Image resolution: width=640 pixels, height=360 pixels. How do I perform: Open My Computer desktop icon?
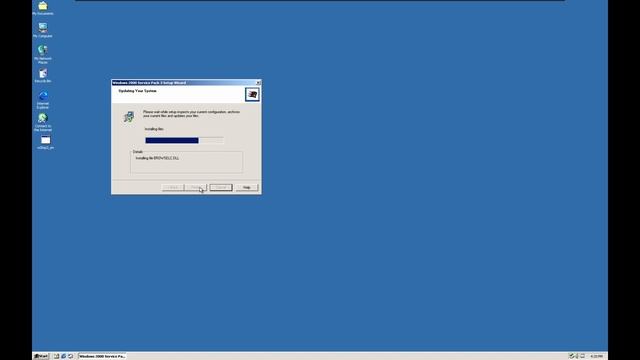tap(43, 30)
